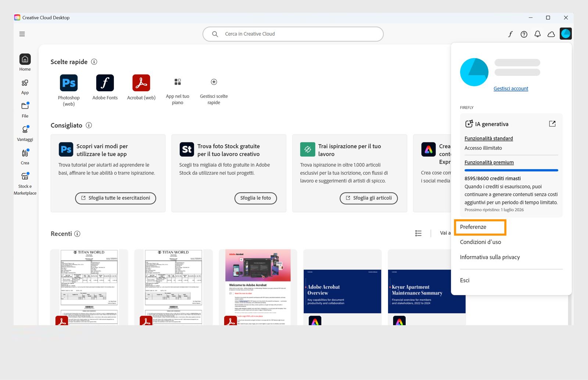Click the Creative Cloud Desktop title bar icon
588x380 pixels.
pyautogui.click(x=17, y=18)
